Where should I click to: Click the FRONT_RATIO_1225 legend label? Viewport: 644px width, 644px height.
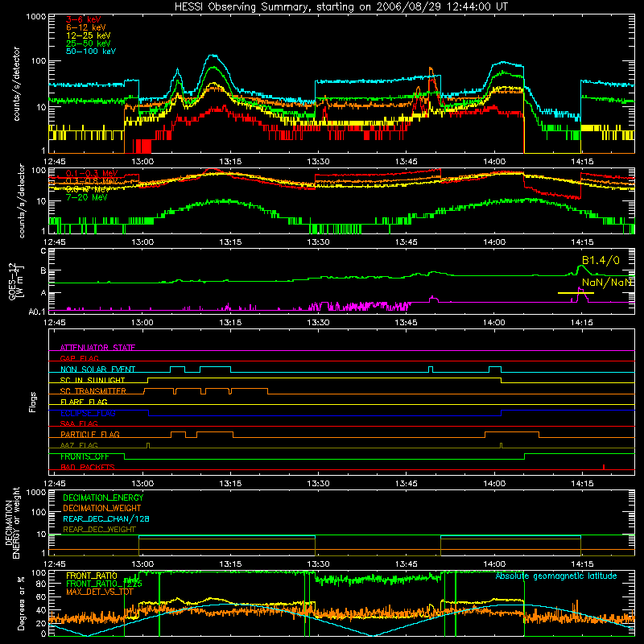(x=104, y=584)
